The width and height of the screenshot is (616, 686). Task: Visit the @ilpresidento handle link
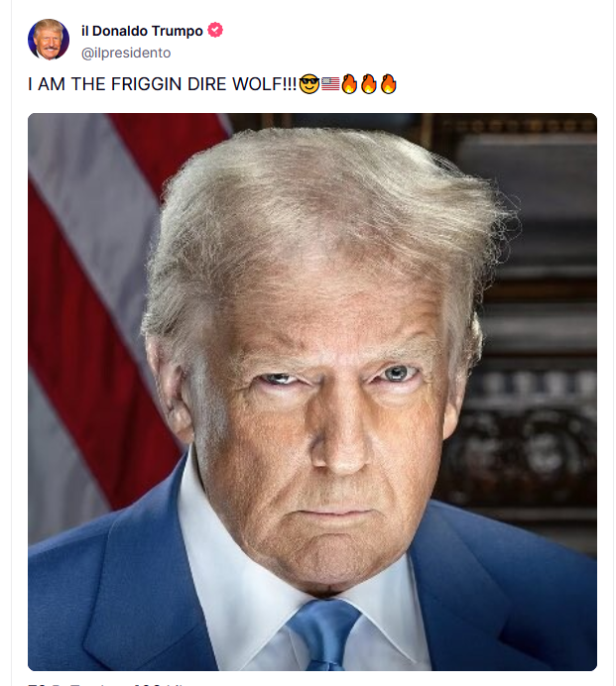126,53
